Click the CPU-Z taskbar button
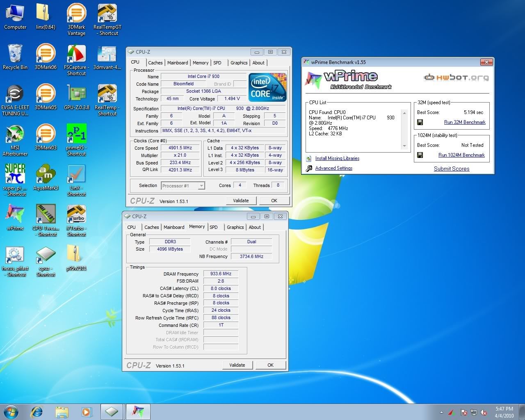This screenshot has height=420, width=525. point(112,411)
